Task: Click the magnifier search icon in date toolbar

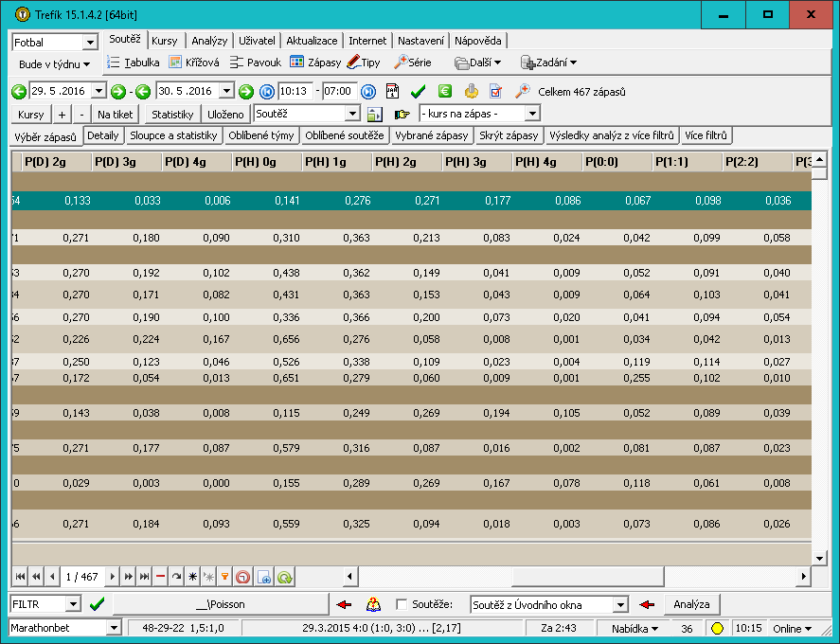Action: click(522, 91)
